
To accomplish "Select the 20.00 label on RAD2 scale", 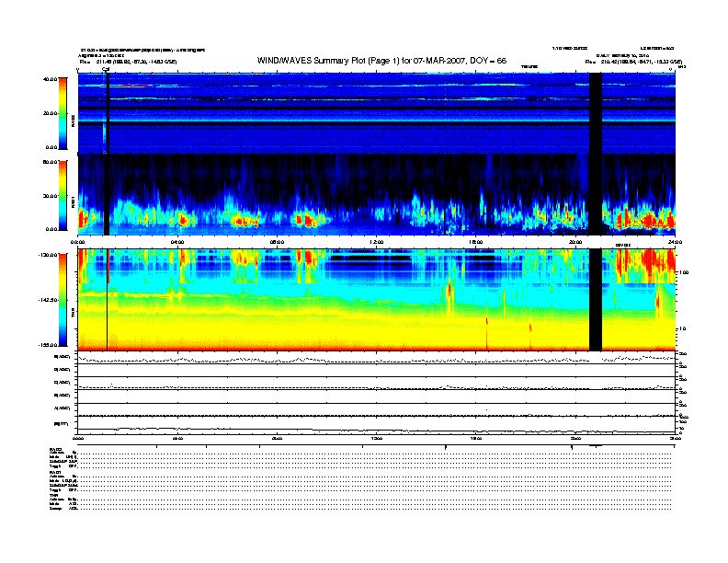I will (x=51, y=113).
